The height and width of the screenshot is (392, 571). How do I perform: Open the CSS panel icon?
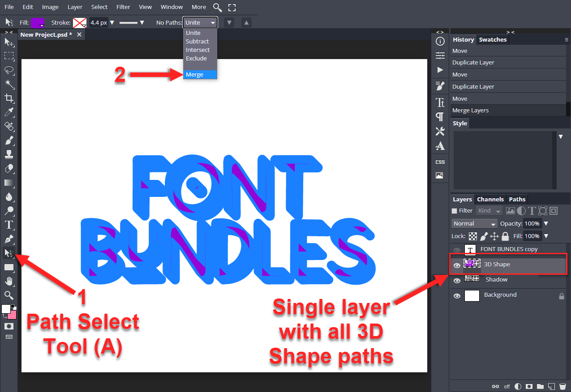[x=440, y=162]
